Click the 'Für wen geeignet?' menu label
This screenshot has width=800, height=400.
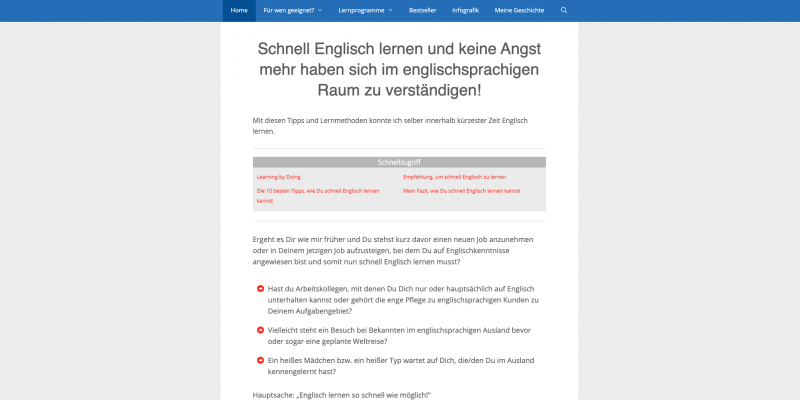tap(288, 10)
